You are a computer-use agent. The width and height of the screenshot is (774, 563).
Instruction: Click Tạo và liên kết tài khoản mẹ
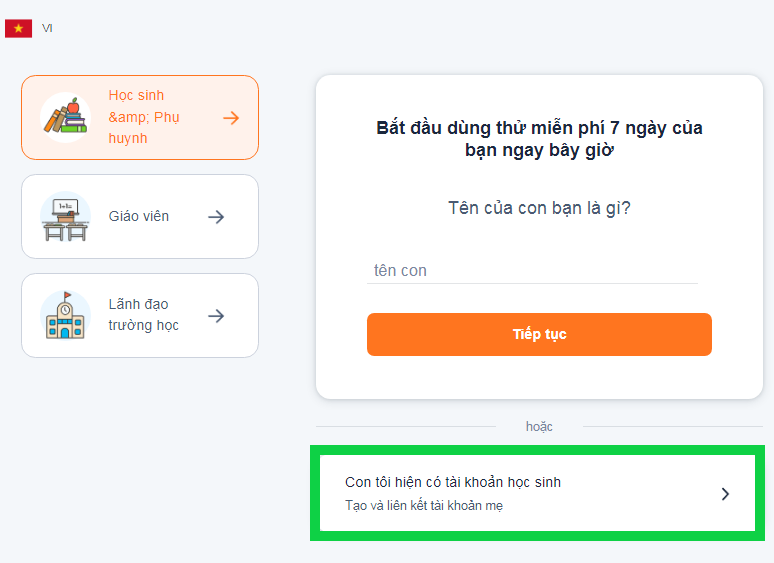tap(424, 506)
